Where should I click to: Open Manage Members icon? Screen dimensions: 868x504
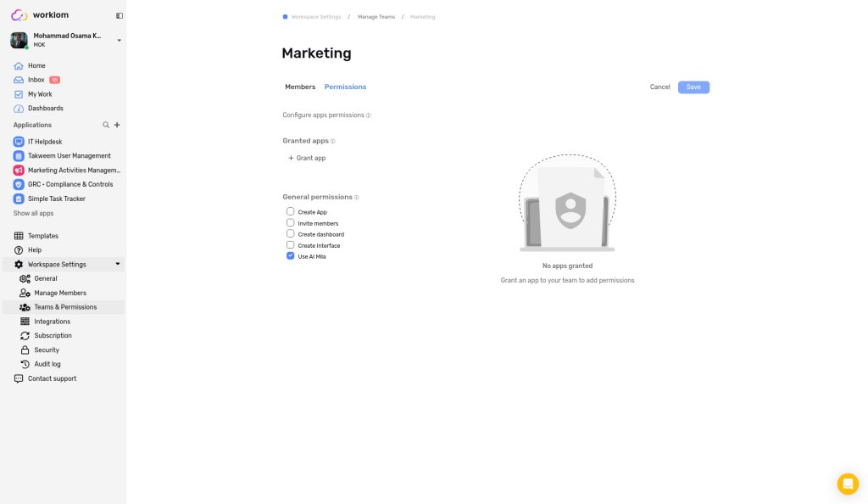[25, 293]
